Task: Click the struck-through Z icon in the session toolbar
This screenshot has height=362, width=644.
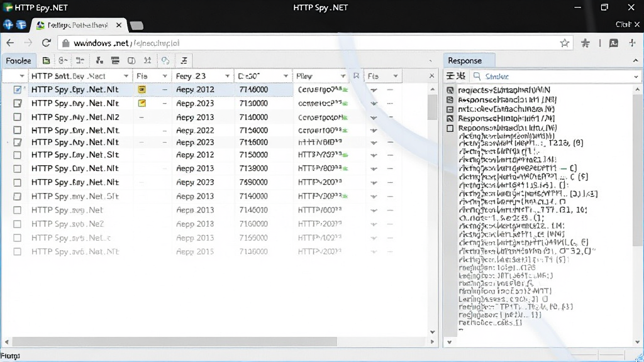Action: [x=184, y=61]
